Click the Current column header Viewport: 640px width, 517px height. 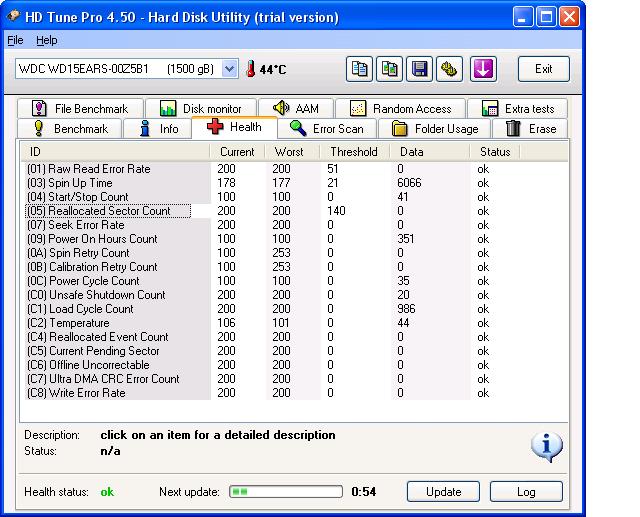[x=237, y=152]
